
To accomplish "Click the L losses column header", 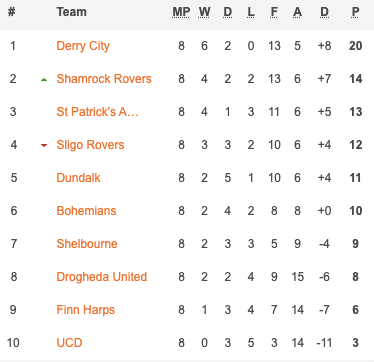I will 251,12.
